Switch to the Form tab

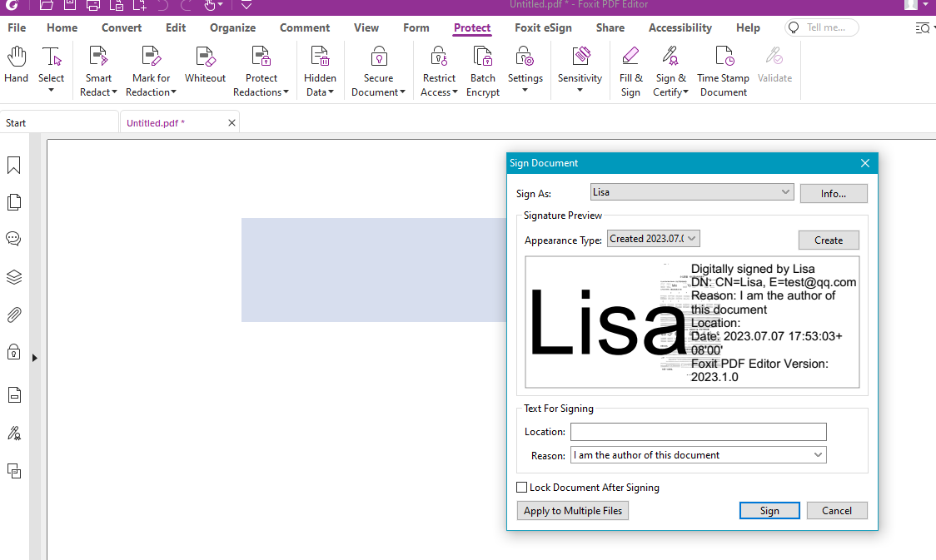coord(416,28)
